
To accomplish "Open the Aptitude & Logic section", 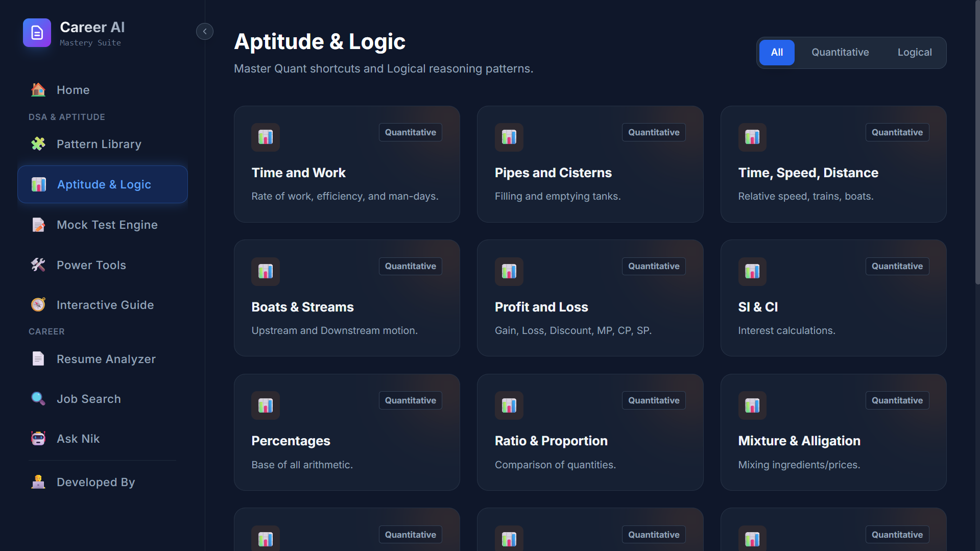I will pos(104,184).
